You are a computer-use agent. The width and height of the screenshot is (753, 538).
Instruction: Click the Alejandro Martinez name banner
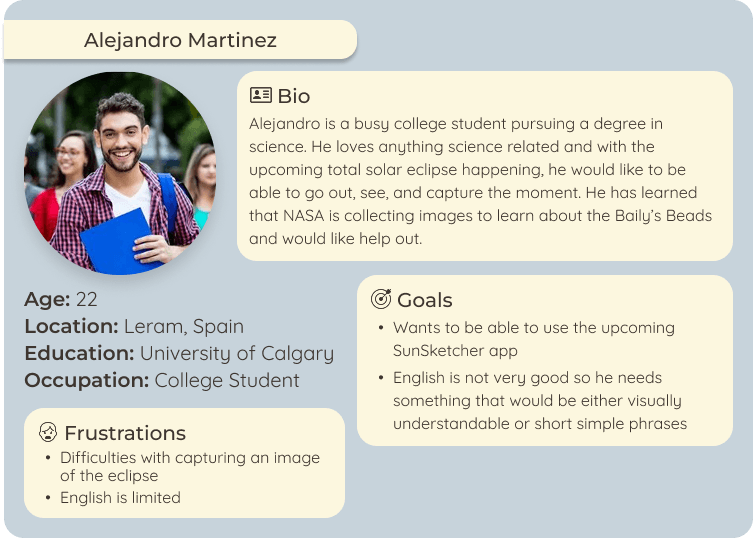(x=180, y=40)
